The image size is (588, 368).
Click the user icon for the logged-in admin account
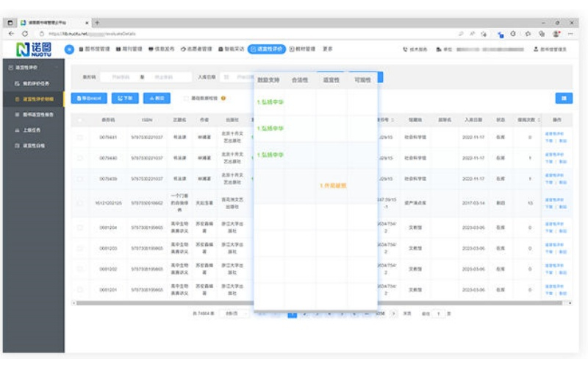click(536, 49)
